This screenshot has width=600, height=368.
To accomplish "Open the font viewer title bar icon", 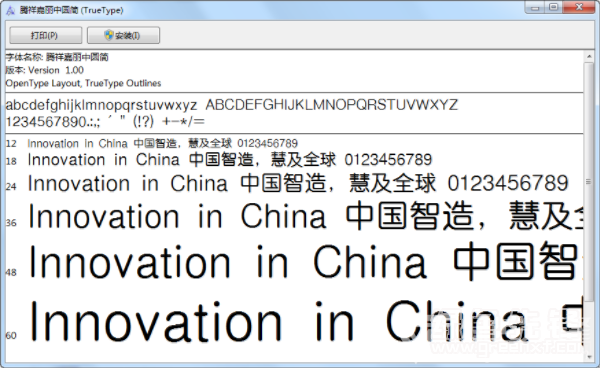I will coord(10,10).
